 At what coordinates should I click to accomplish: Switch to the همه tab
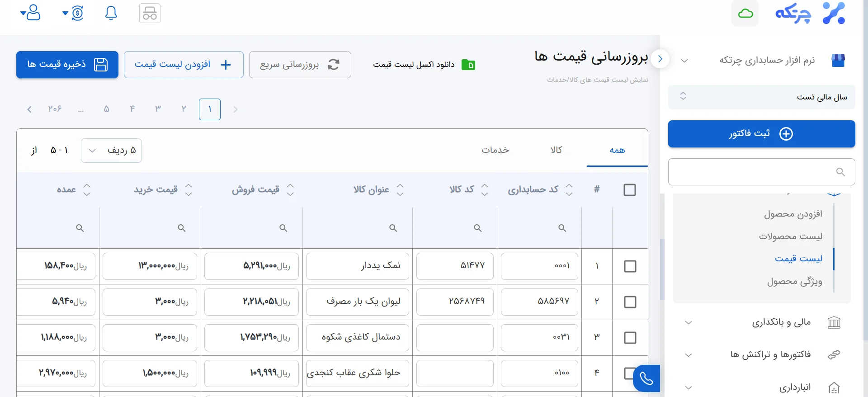pos(617,151)
